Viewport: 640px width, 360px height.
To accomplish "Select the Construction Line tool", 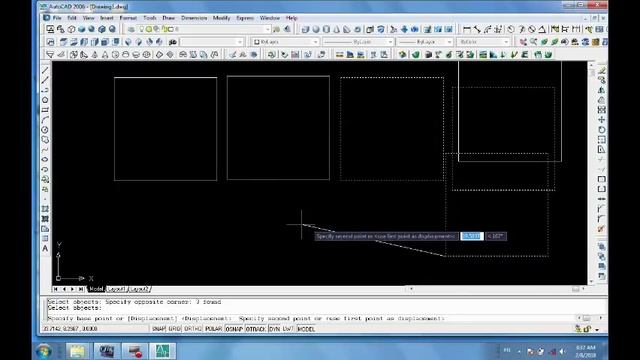I will tap(45, 80).
